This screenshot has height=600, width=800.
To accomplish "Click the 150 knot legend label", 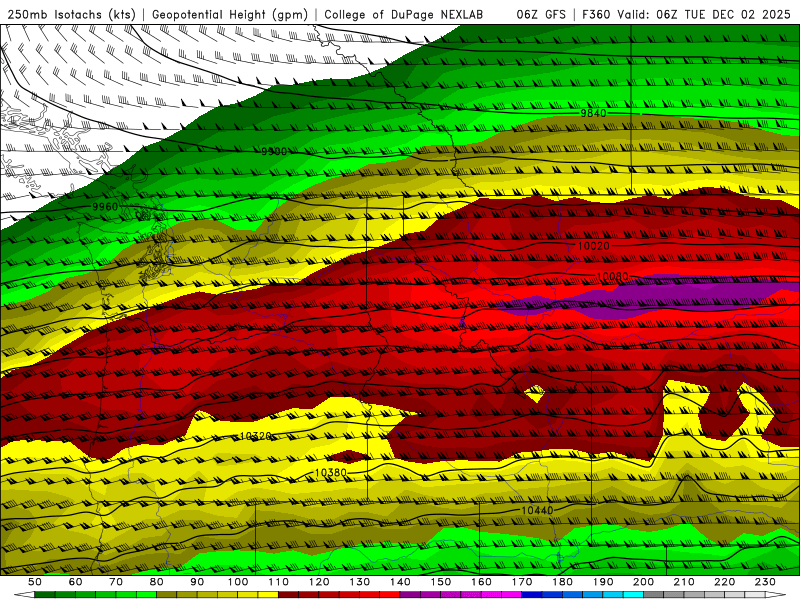I will (440, 582).
